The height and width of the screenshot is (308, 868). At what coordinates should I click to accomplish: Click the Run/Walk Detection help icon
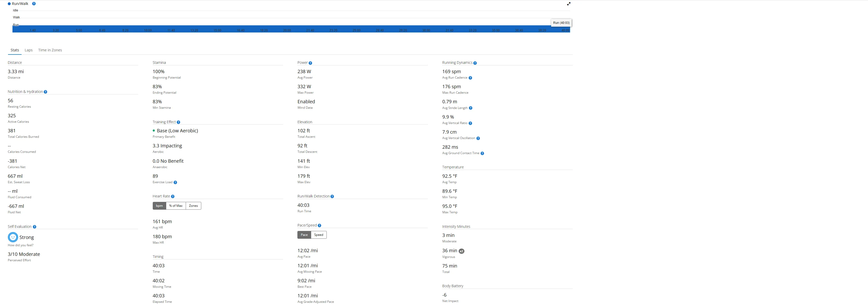(332, 197)
